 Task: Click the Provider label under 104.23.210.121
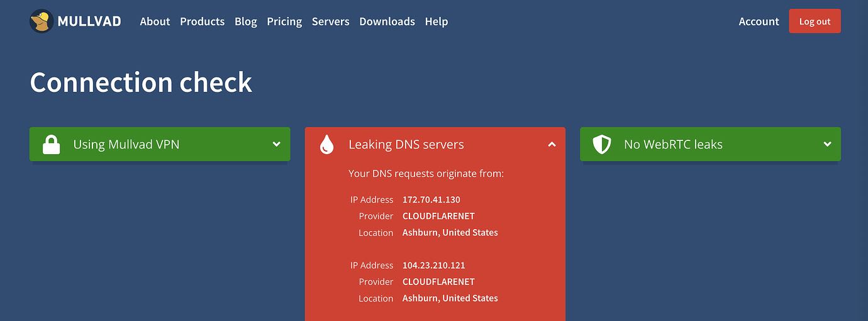pos(376,281)
